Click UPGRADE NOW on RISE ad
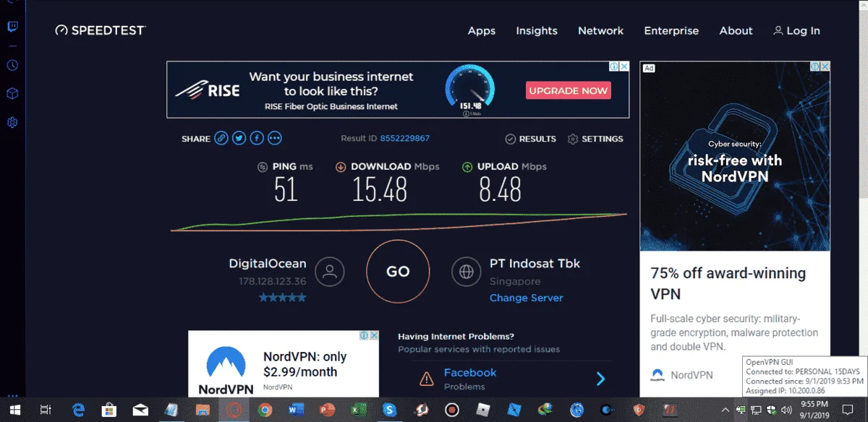 point(569,90)
